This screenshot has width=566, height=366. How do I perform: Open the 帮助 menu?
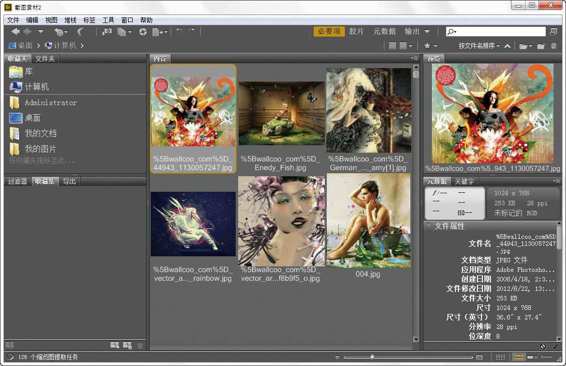(x=146, y=20)
